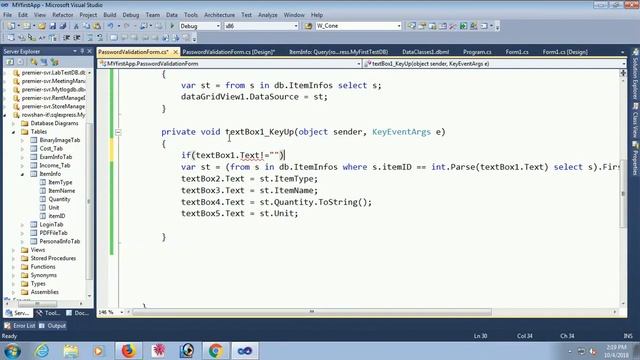
Task: Collapse the textBox1_KeyUp method outline
Action: tap(118, 132)
